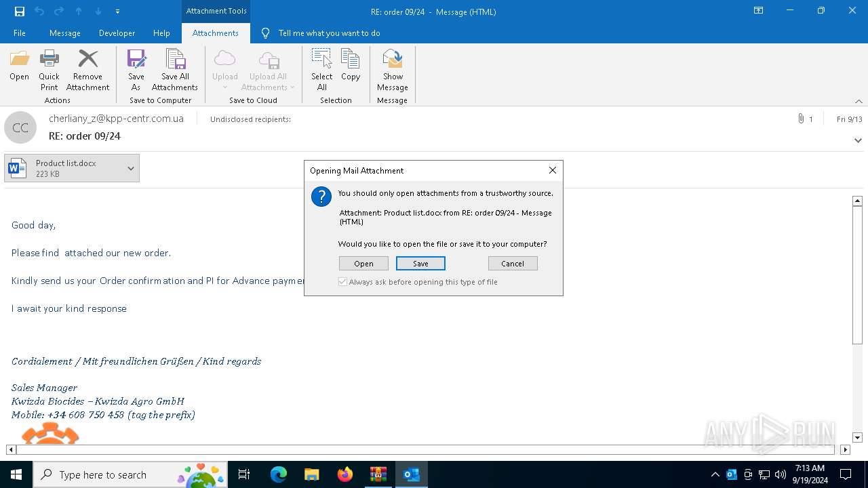This screenshot has height=488, width=868.
Task: Click sender address cherliany_z@kpp-centr.com.ua
Action: coord(116,119)
